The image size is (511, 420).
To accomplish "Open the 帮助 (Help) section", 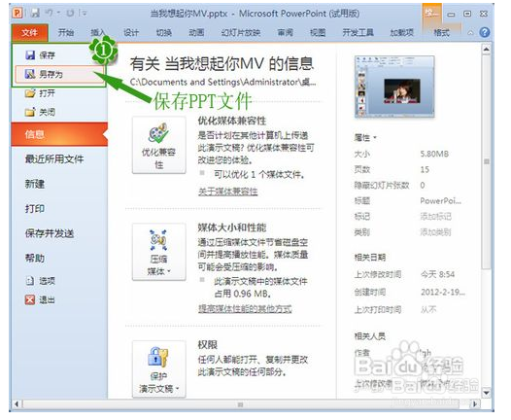I will coord(35,259).
